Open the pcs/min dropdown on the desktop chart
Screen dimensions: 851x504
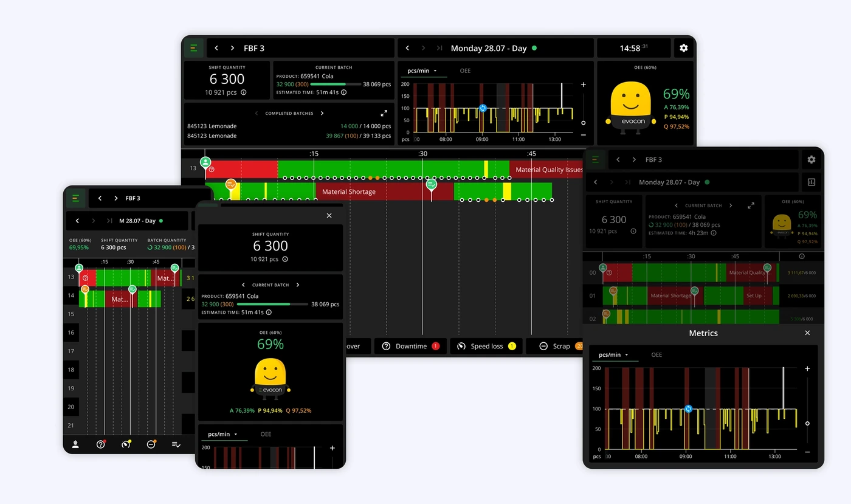click(422, 71)
